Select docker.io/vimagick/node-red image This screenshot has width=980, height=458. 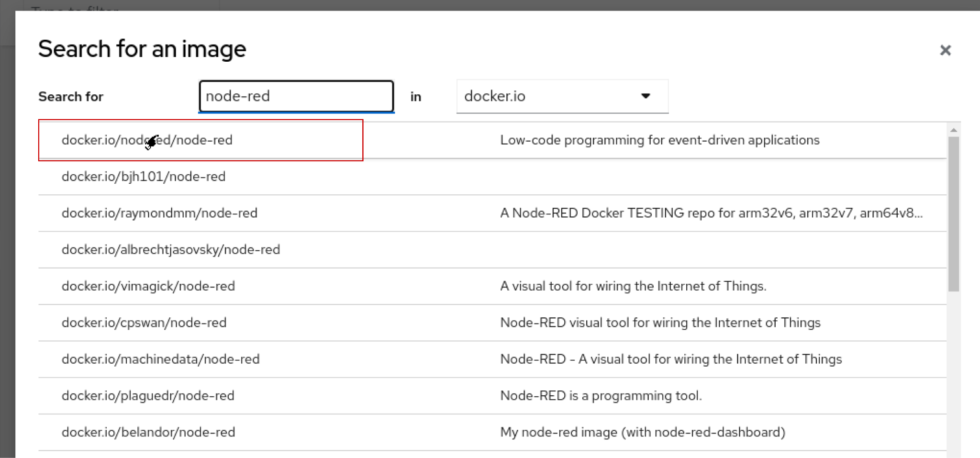pyautogui.click(x=148, y=286)
